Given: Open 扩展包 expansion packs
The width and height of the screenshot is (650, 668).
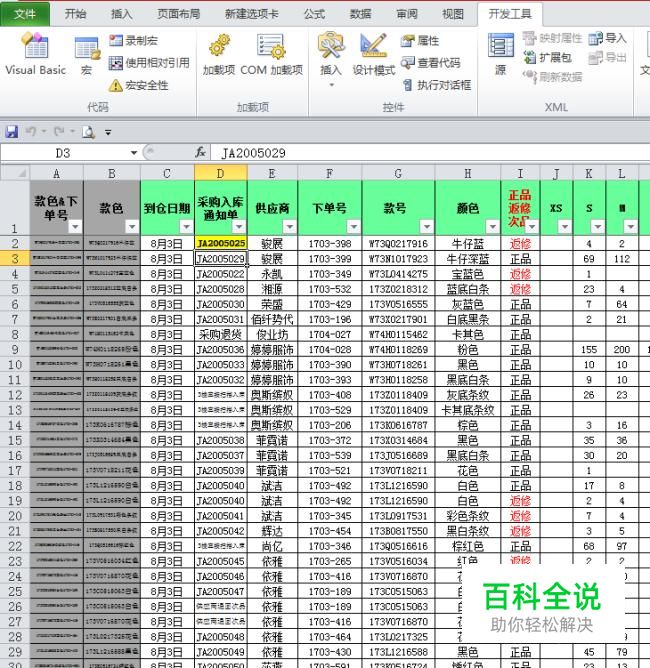Looking at the screenshot, I should click(x=547, y=57).
